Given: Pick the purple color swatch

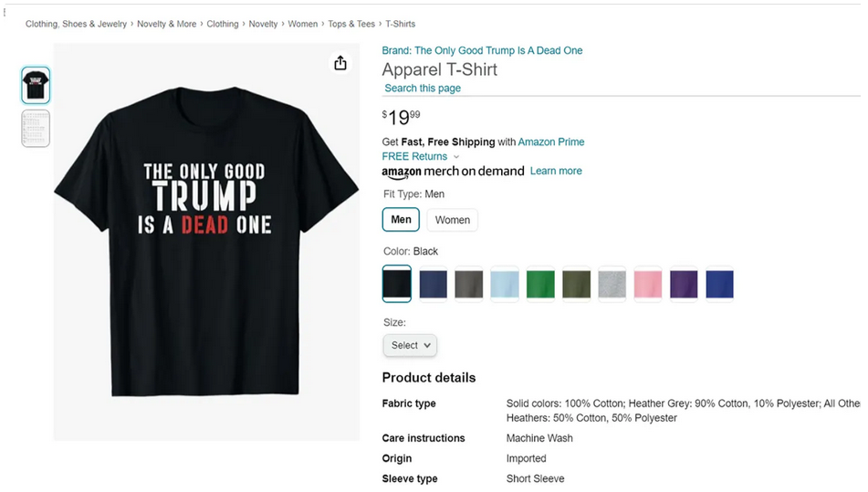Looking at the screenshot, I should coord(684,284).
